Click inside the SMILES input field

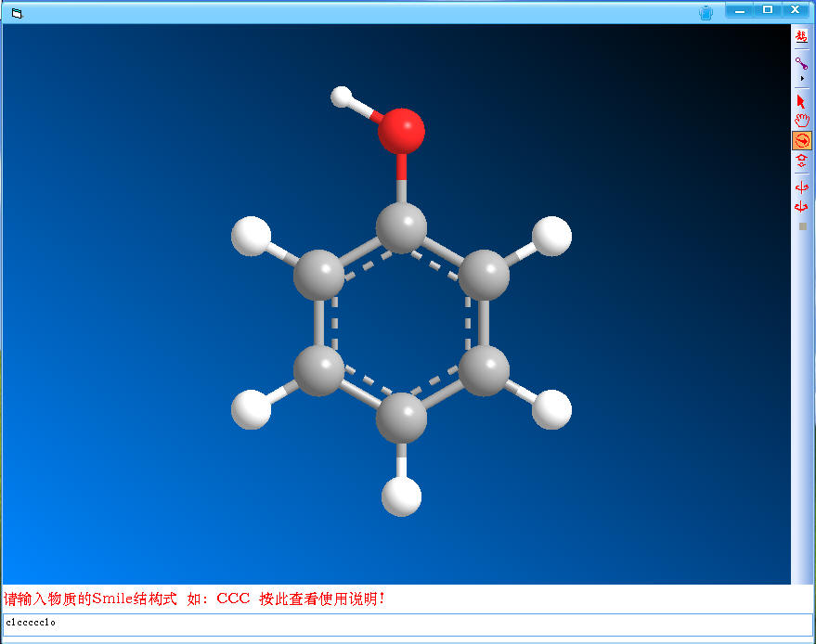click(399, 623)
